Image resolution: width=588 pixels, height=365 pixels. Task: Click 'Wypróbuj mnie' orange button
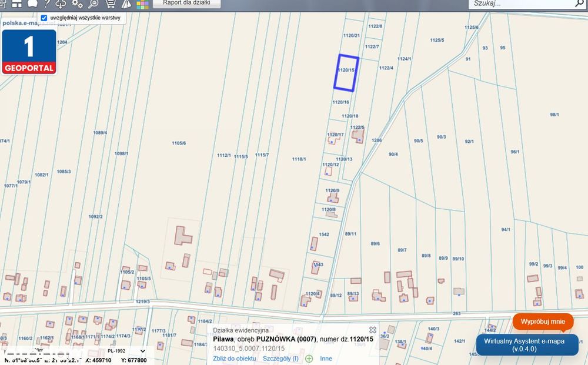[x=543, y=322]
